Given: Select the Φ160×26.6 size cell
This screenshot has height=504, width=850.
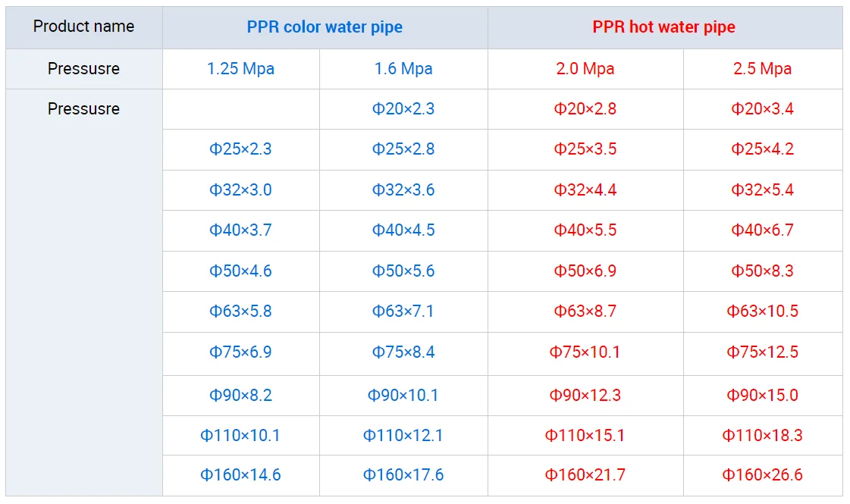Looking at the screenshot, I should [762, 475].
